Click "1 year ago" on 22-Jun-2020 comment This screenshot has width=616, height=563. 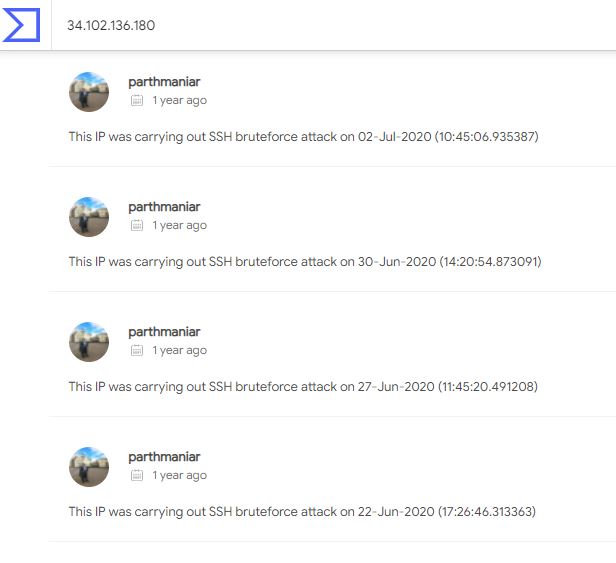pyautogui.click(x=180, y=475)
